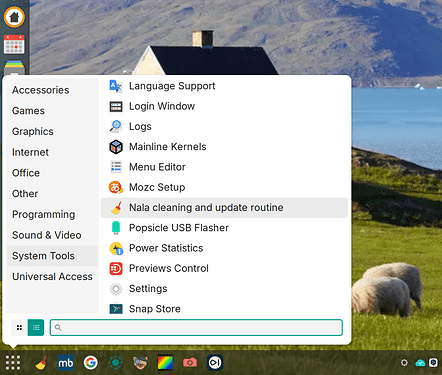Open the Calendar desktop icon
This screenshot has width=442, height=375.
[x=14, y=45]
